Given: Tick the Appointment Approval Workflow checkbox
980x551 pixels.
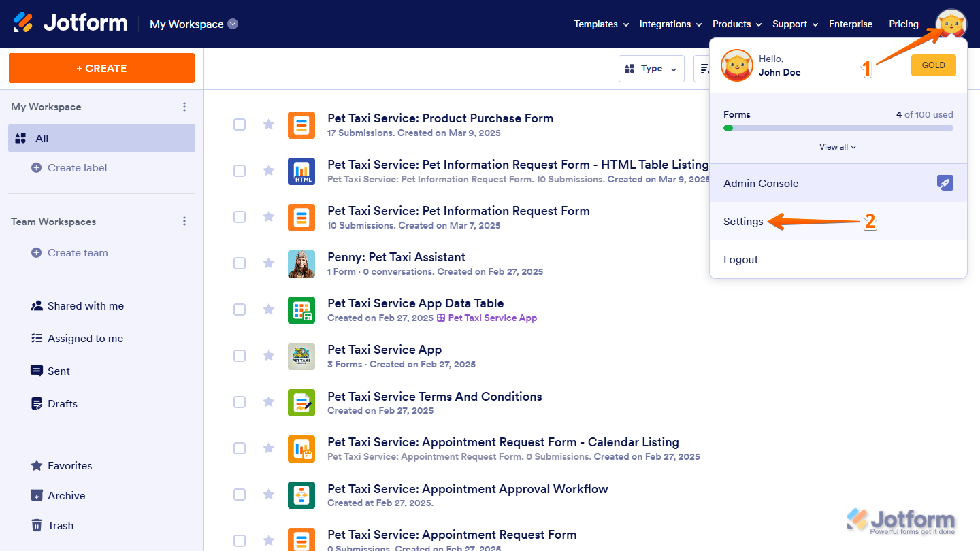Looking at the screenshot, I should 240,495.
